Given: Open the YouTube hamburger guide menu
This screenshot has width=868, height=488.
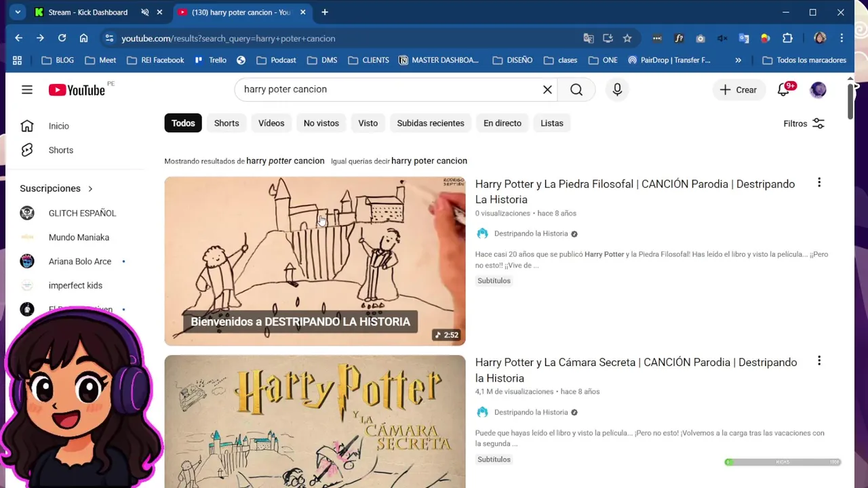Looking at the screenshot, I should (27, 89).
